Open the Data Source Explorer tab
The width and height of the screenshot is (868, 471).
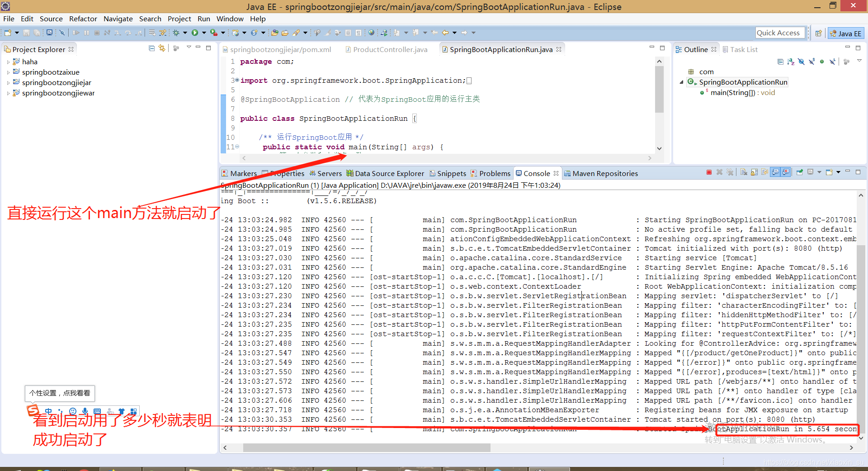[385, 173]
